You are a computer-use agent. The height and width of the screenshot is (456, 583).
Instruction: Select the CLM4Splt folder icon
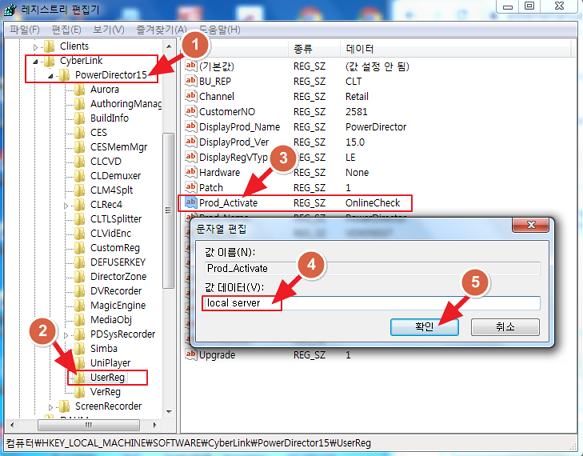click(79, 190)
